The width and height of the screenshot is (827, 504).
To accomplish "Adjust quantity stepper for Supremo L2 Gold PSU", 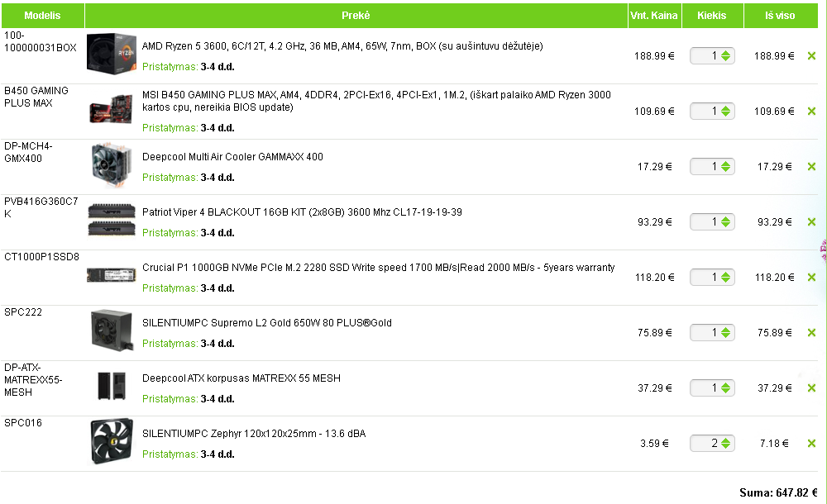I will (726, 333).
